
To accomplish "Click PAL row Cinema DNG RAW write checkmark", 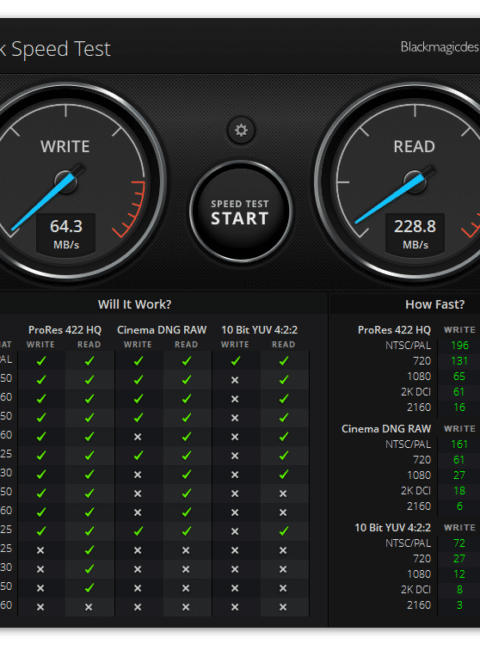I will point(138,361).
